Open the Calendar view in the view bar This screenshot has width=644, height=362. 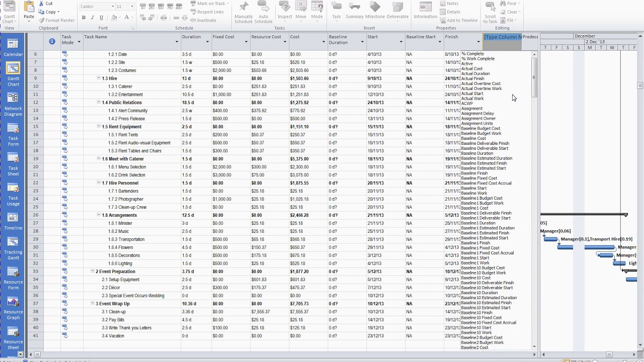pyautogui.click(x=13, y=47)
